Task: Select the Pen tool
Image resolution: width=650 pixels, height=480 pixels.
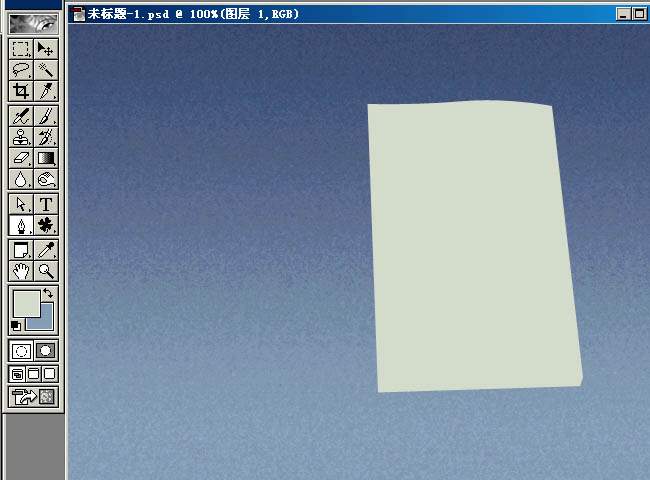Action: (x=21, y=225)
